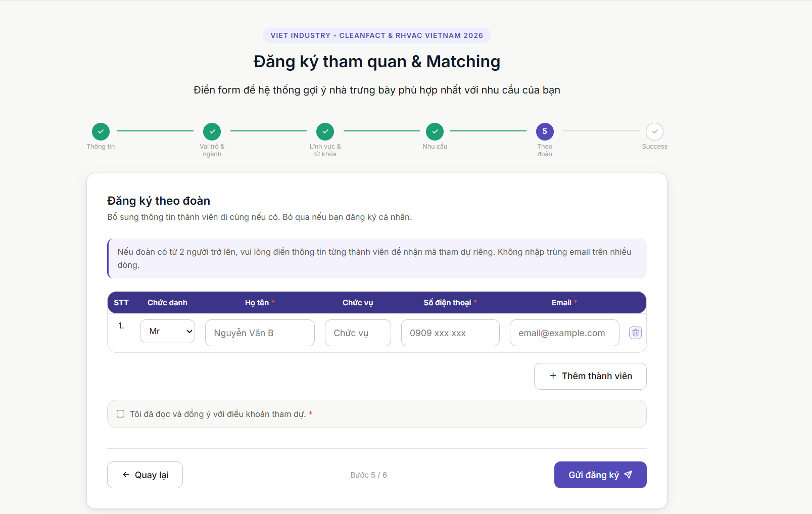Open the Mr title dropdown
812x514 pixels.
tap(167, 332)
